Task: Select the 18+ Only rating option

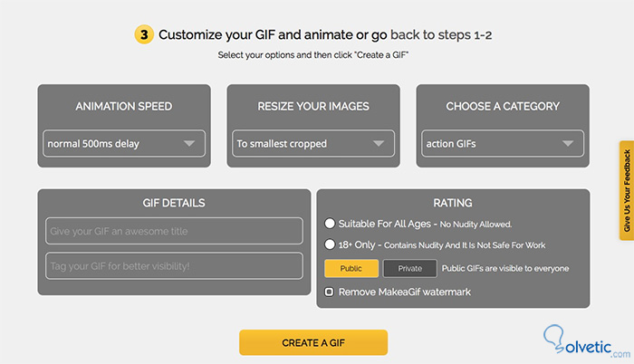Action: [x=331, y=244]
